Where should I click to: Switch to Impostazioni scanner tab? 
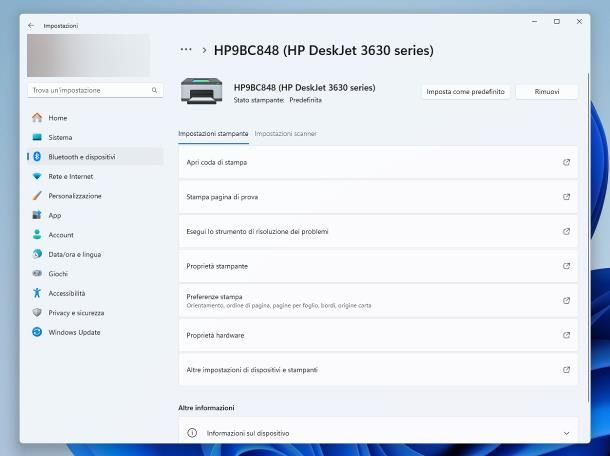(286, 134)
